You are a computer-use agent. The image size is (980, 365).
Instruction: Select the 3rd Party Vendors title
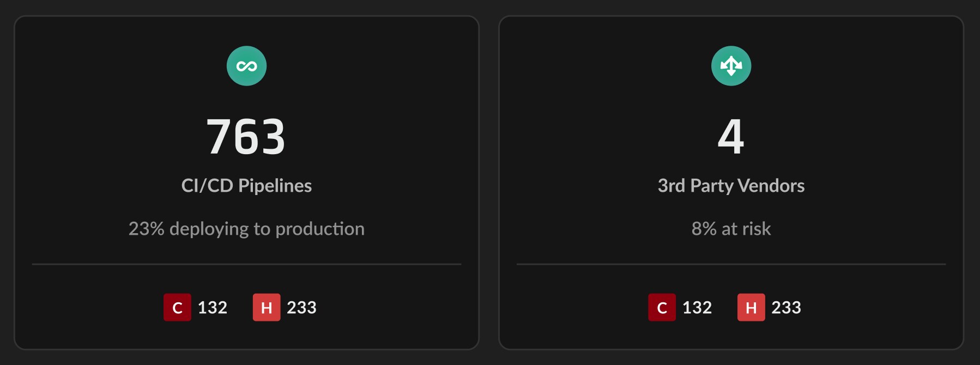tap(731, 186)
